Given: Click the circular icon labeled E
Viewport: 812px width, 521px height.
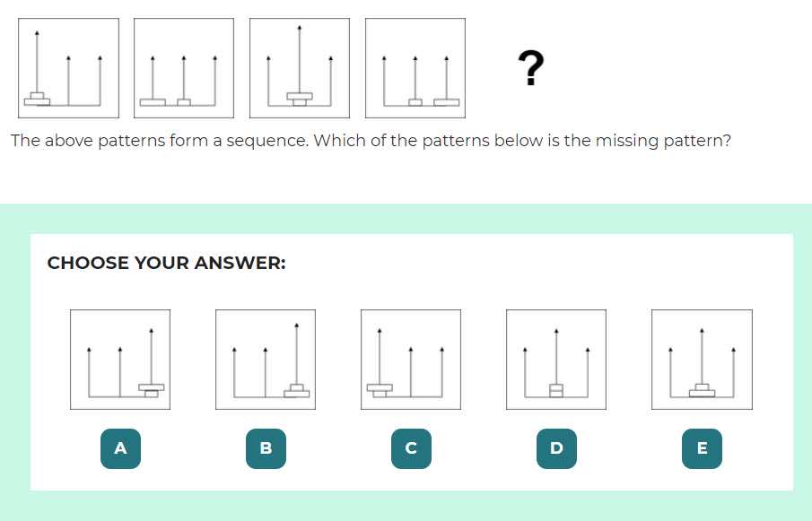Looking at the screenshot, I should (x=702, y=448).
